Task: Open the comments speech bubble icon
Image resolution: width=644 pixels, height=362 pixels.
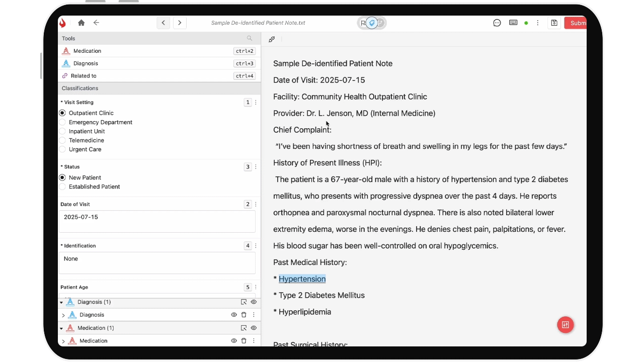Action: point(497,23)
